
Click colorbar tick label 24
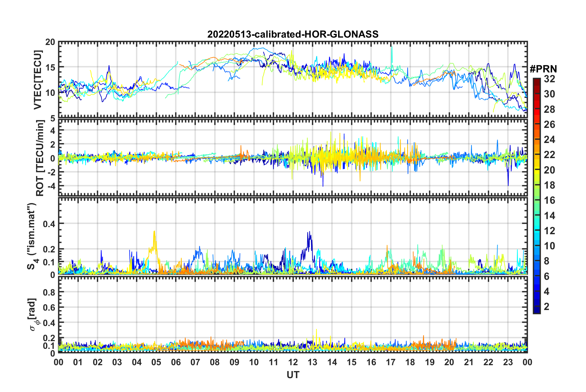coord(549,140)
